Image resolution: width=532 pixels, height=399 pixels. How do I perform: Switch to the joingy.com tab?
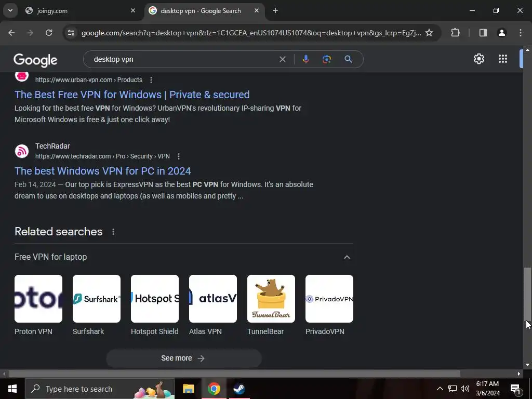[x=81, y=11]
